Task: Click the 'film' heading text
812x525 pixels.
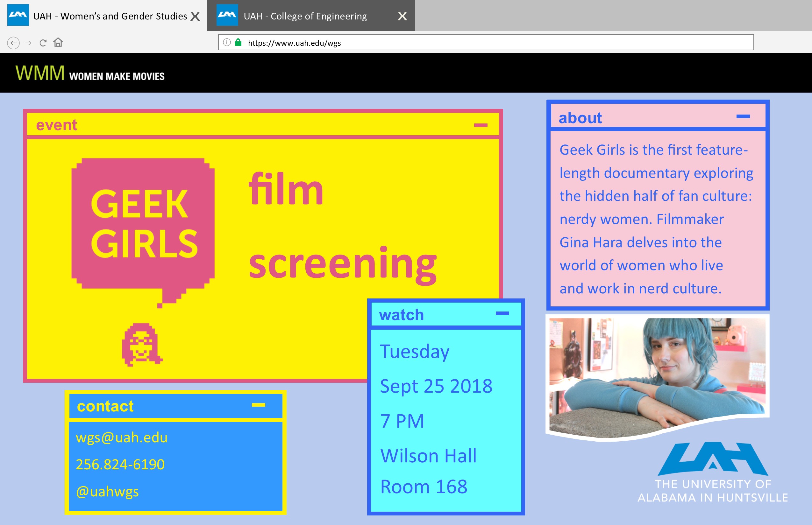Action: click(286, 188)
